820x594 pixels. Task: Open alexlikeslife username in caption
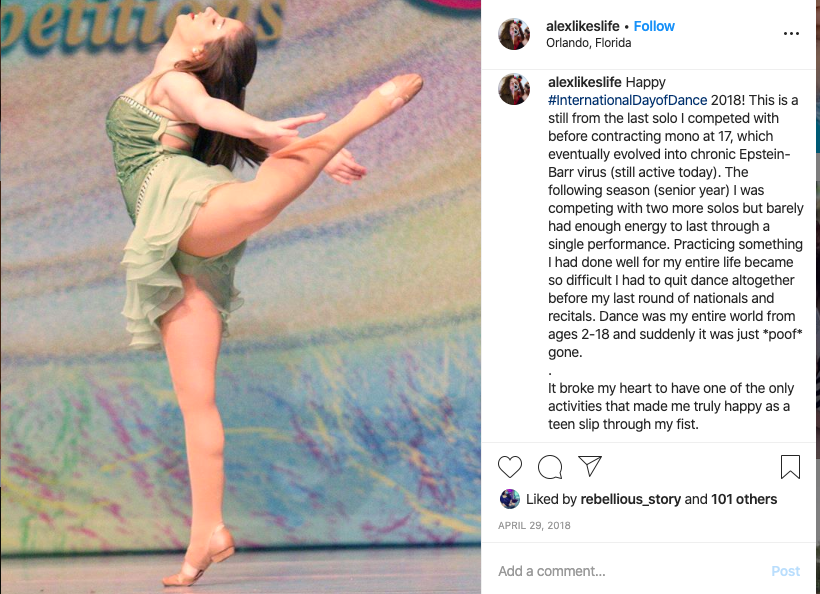[585, 82]
